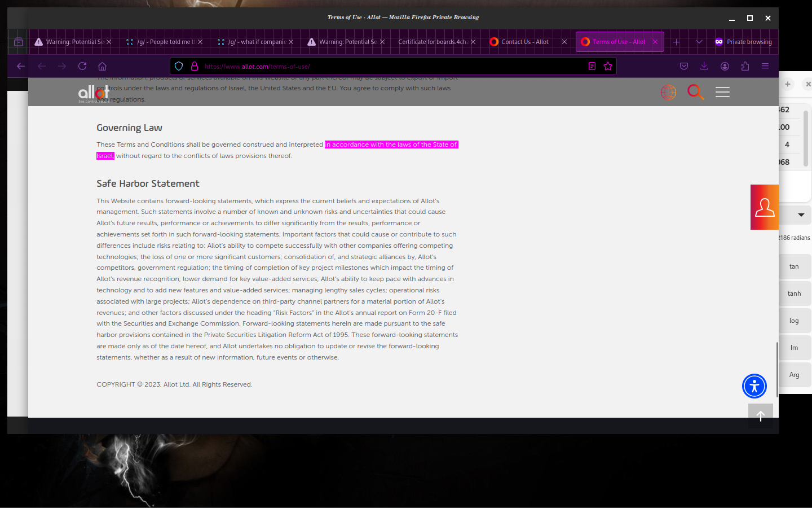Toggle reader view in address bar
The height and width of the screenshot is (508, 812).
(592, 66)
